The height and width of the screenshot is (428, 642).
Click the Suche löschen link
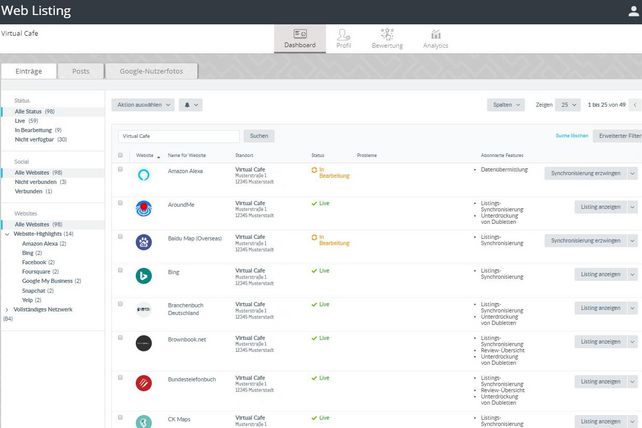click(x=571, y=135)
